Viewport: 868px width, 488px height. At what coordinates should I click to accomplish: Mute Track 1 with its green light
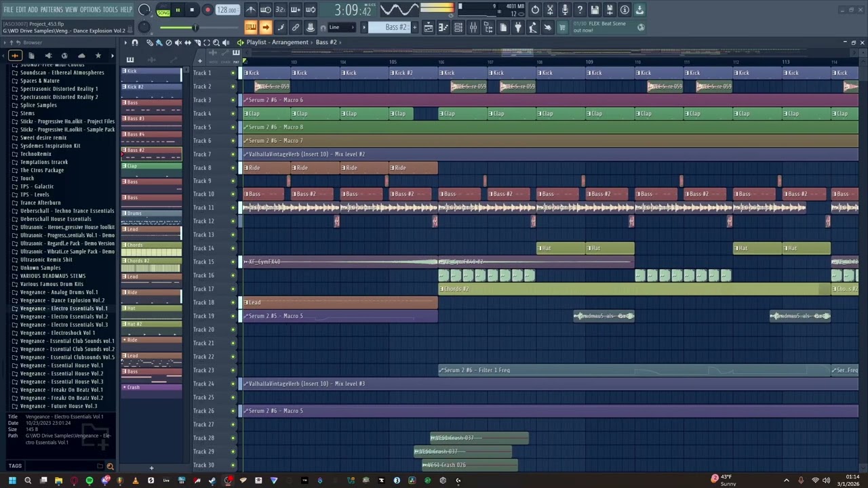233,73
